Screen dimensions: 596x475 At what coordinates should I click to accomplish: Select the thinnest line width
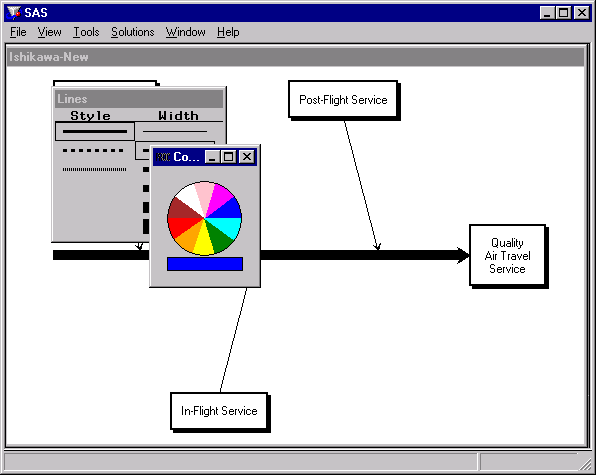(x=175, y=131)
